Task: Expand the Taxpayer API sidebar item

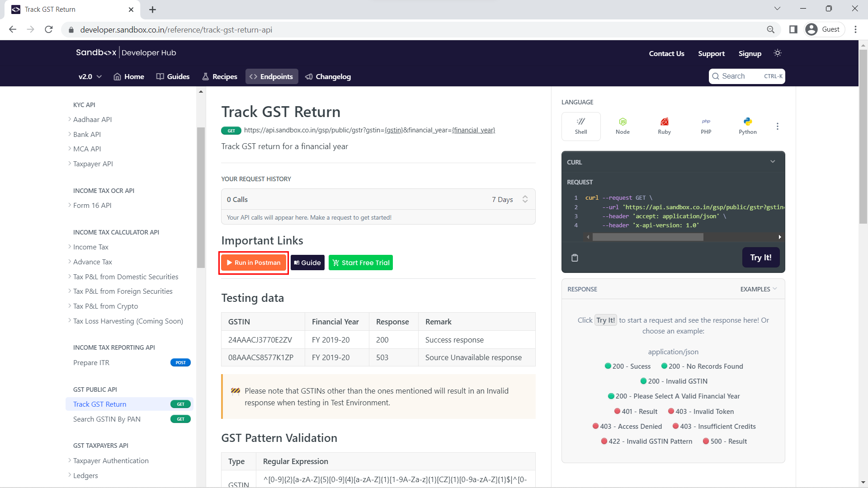Action: (x=93, y=164)
